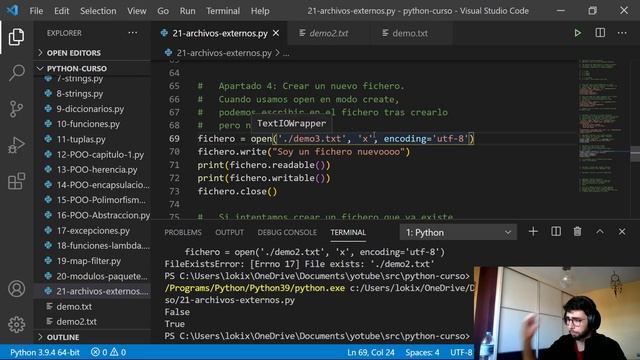Viewport: 640px width, 360px height.
Task: Click breadcrumb 21-archivos-externos.py
Action: coord(224,53)
